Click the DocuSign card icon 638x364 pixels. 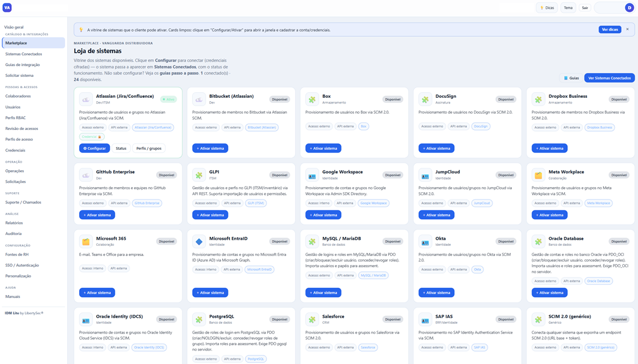pos(425,99)
